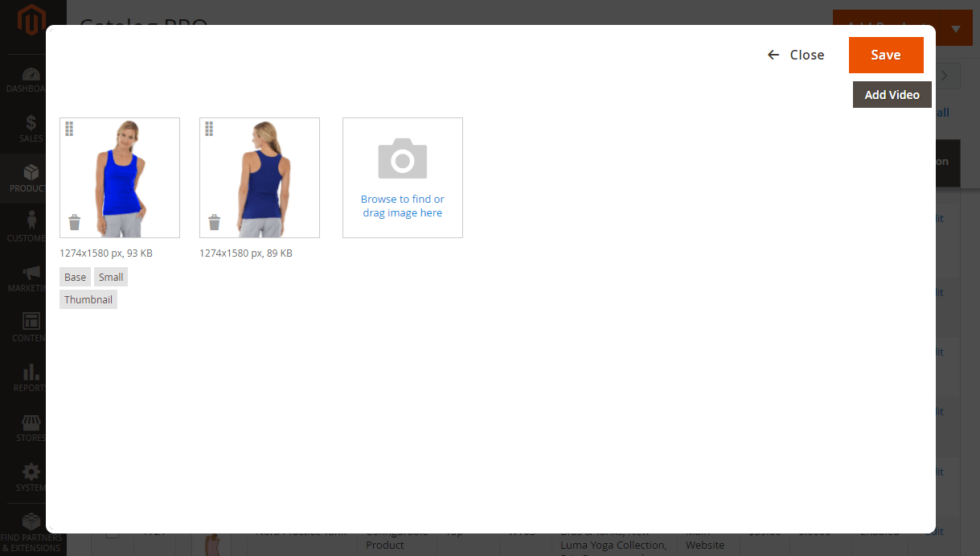This screenshot has height=556, width=980.
Task: Open System gear in the sidebar
Action: [31, 478]
